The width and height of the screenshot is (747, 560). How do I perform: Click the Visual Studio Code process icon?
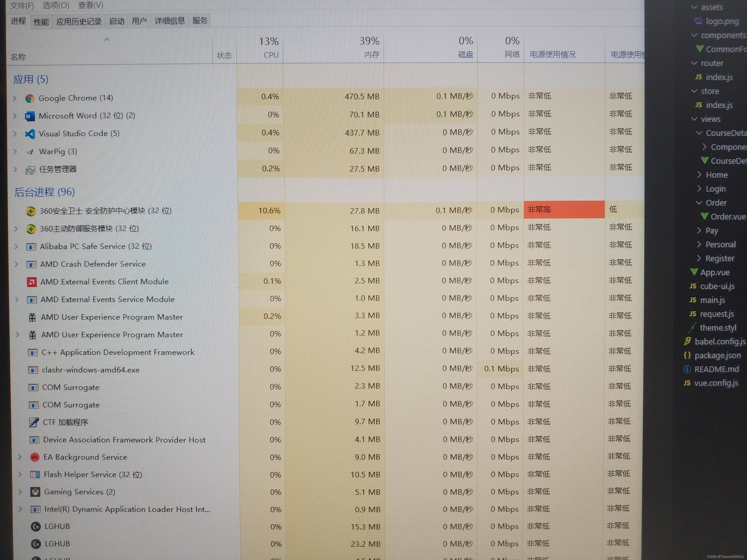coord(30,134)
